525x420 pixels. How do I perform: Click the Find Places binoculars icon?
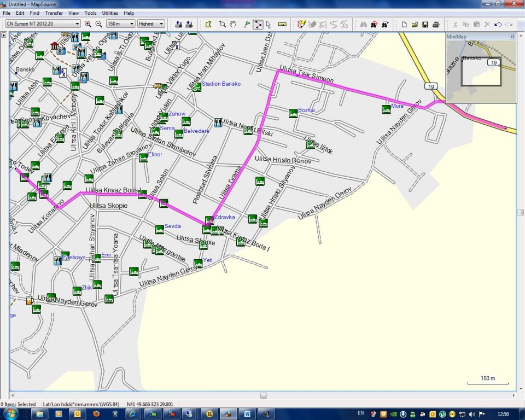click(363, 24)
